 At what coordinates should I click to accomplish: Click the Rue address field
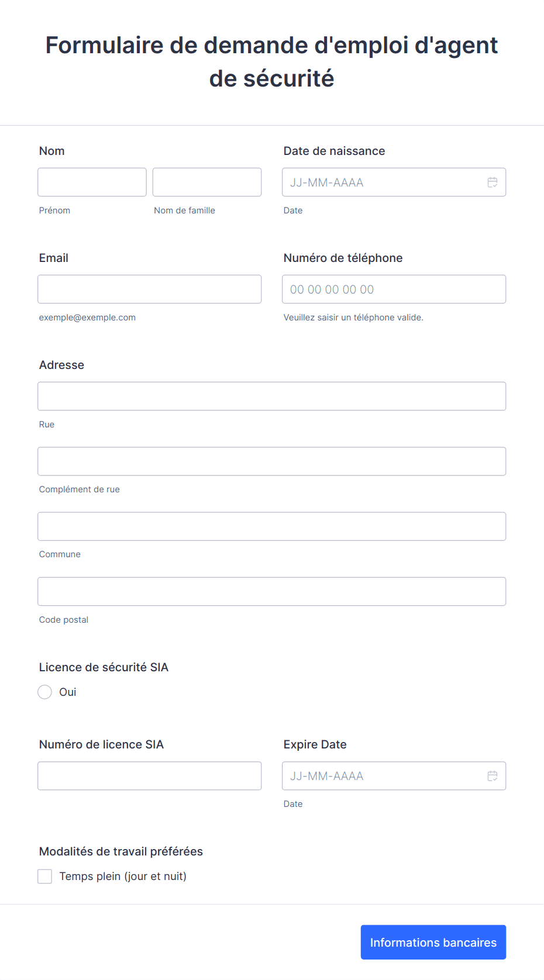click(272, 396)
